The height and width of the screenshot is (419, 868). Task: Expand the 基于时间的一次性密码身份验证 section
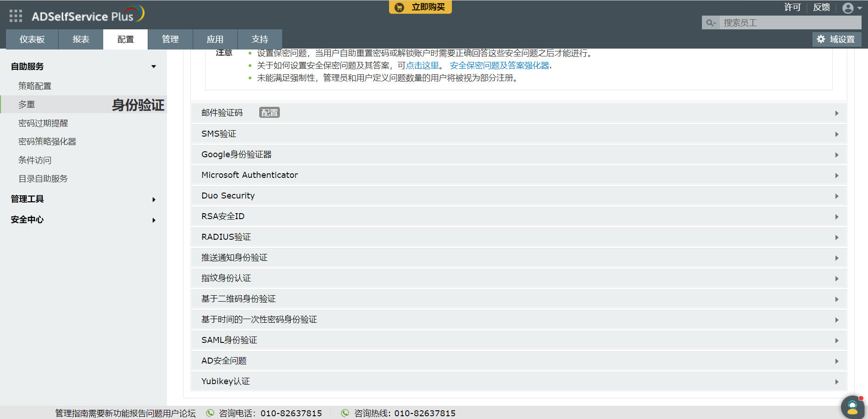tap(518, 320)
